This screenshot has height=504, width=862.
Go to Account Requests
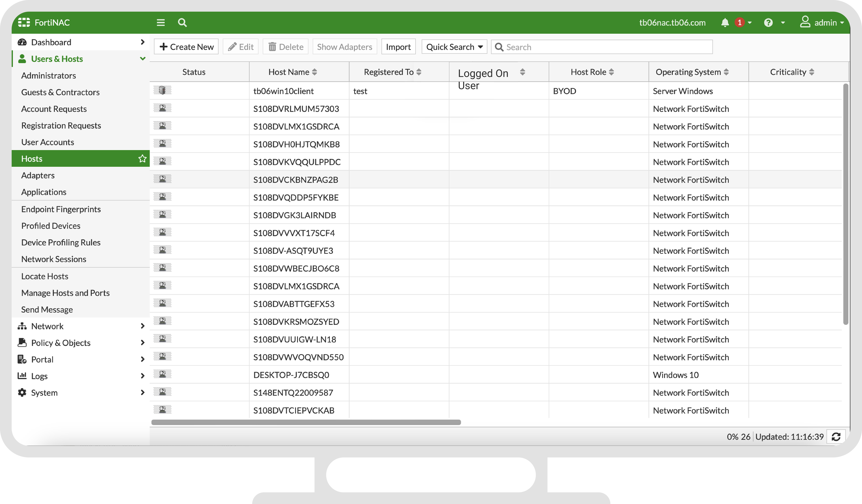54,109
